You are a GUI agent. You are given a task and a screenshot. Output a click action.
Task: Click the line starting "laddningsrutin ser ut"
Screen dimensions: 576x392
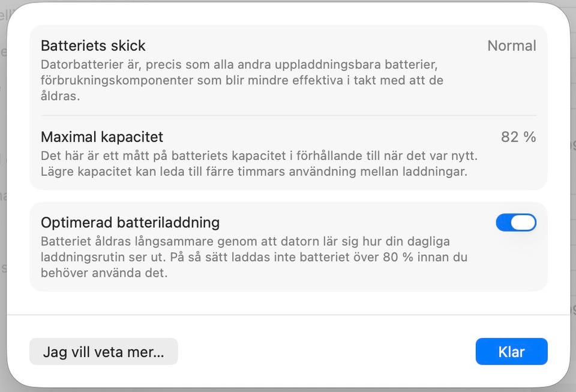click(x=254, y=257)
